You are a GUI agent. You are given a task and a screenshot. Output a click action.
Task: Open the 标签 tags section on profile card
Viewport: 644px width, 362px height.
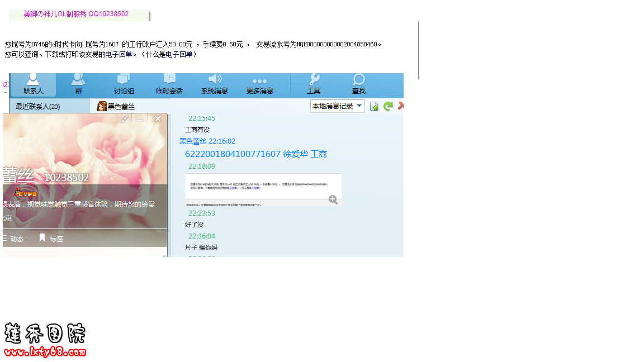51,239
